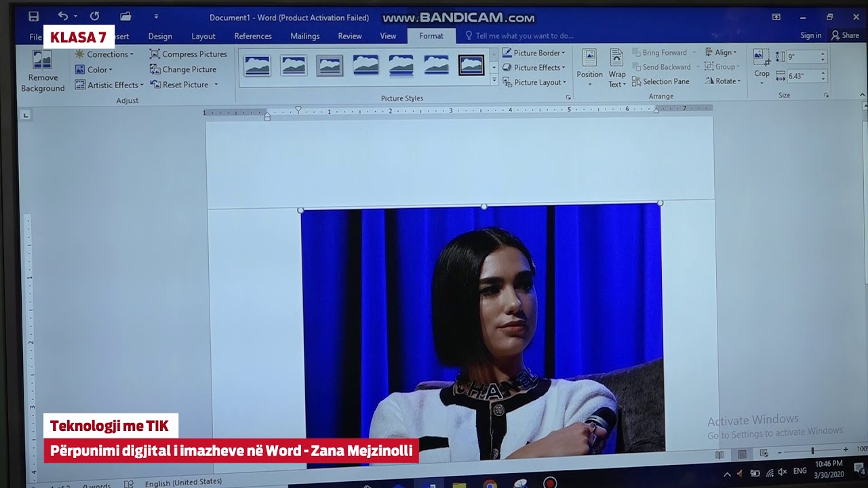The width and height of the screenshot is (868, 488).
Task: Open the Position menu
Action: pos(589,68)
